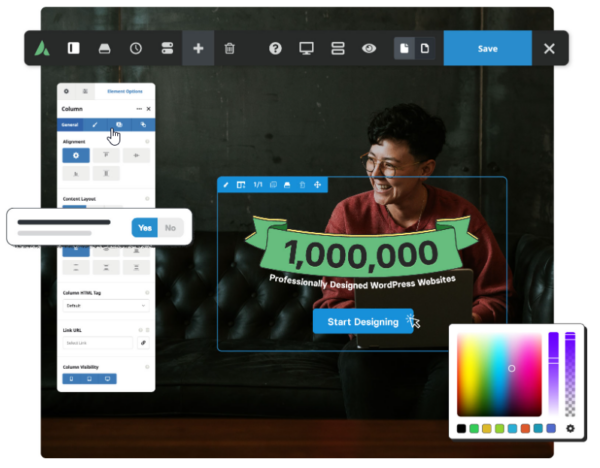This screenshot has height=468, width=600.
Task: Pick the orange-red color swatch
Action: 525,428
